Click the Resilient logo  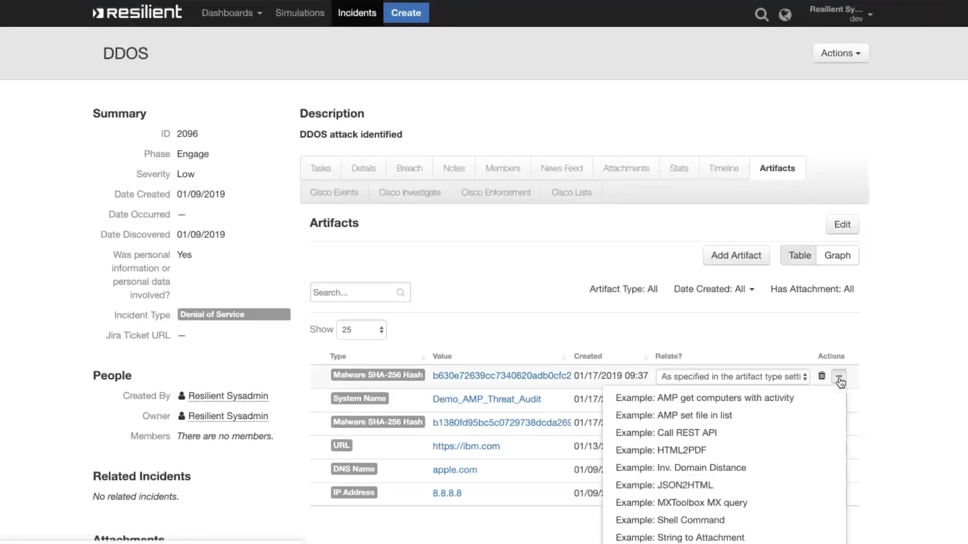click(137, 13)
